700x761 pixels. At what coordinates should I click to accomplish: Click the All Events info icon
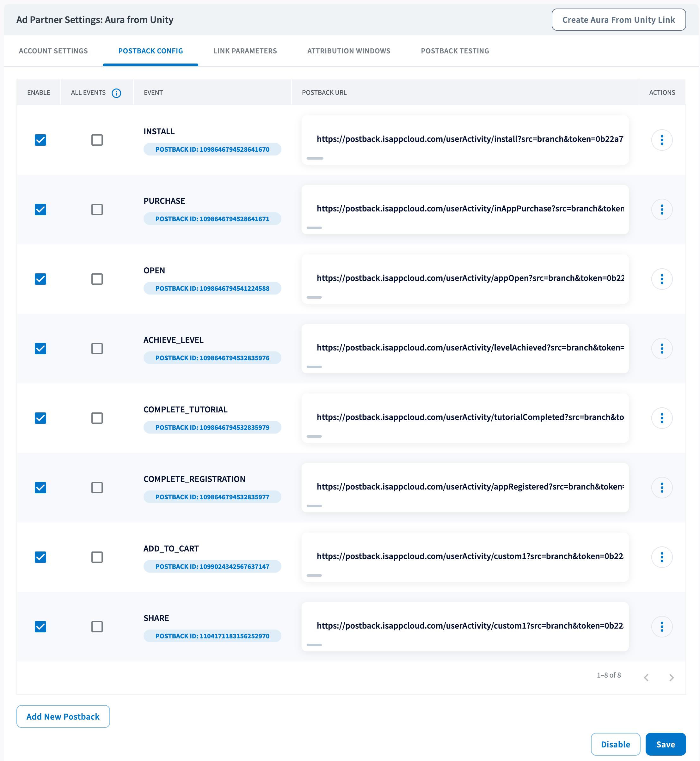(x=116, y=93)
